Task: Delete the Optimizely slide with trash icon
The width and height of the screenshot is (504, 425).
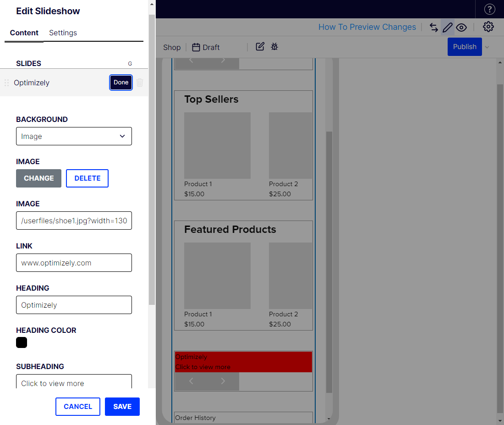Action: coord(140,83)
